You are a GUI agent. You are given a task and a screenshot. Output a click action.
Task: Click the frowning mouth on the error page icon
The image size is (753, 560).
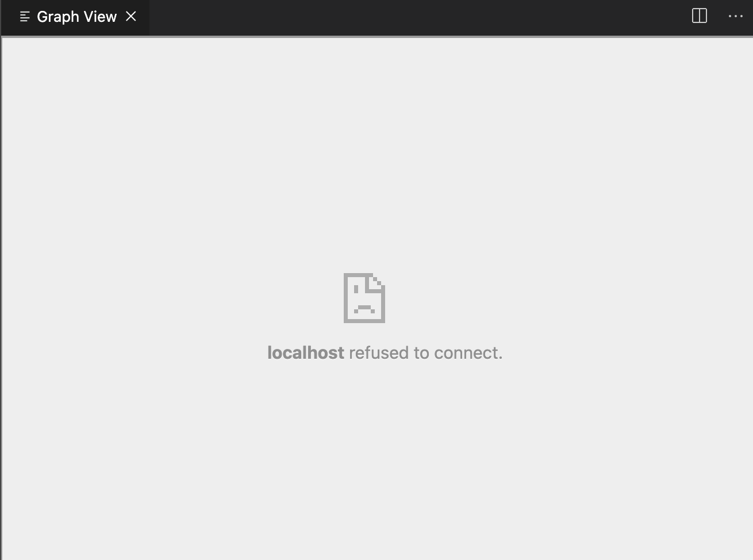point(364,309)
